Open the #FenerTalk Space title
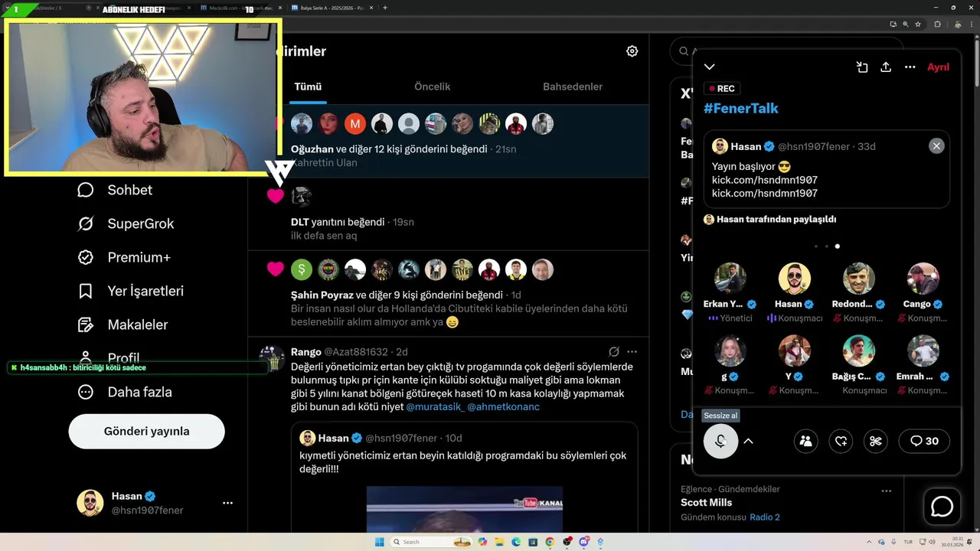Image resolution: width=980 pixels, height=551 pixels. 741,108
